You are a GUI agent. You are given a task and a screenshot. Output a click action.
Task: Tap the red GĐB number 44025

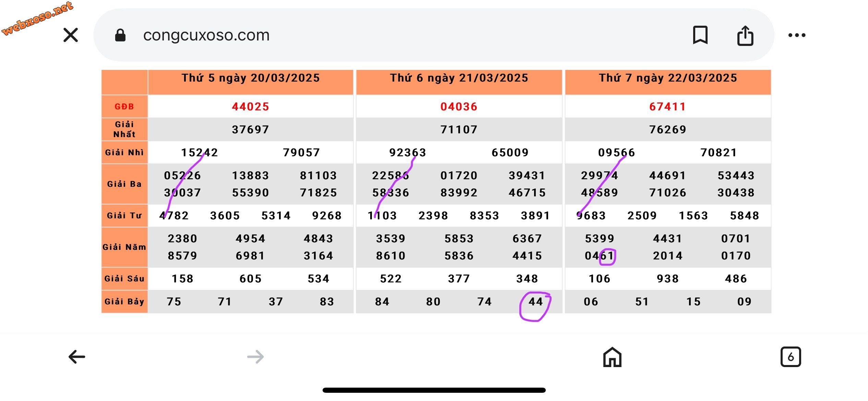[251, 107]
